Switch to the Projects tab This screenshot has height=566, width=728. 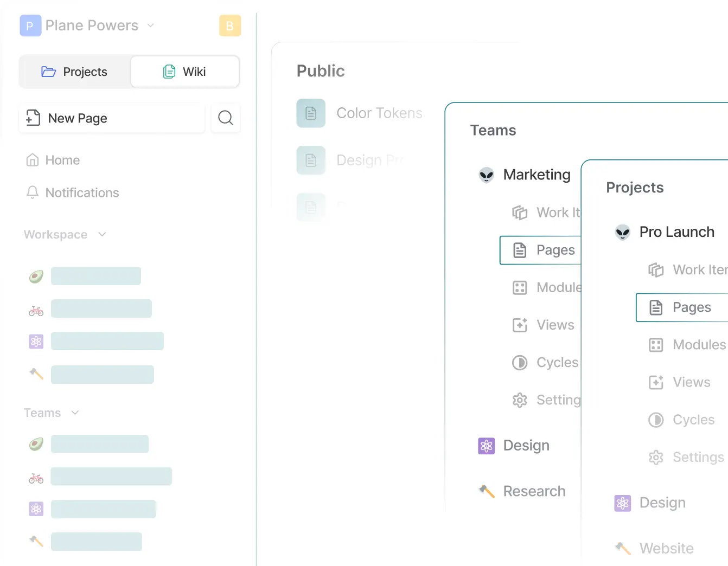coord(75,72)
